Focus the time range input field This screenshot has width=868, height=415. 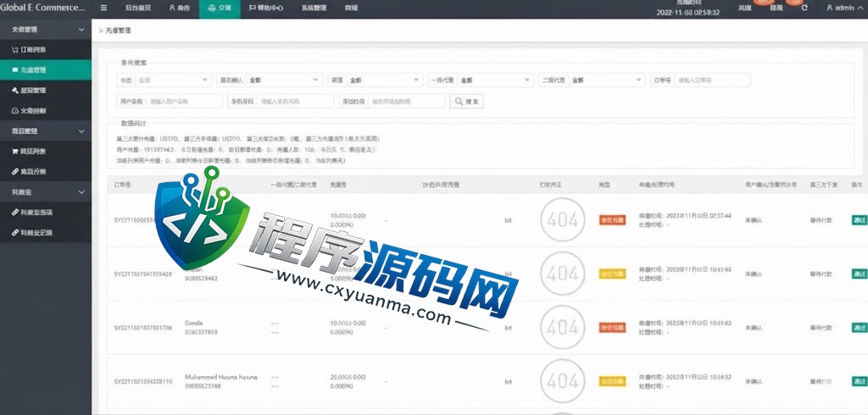(x=406, y=102)
